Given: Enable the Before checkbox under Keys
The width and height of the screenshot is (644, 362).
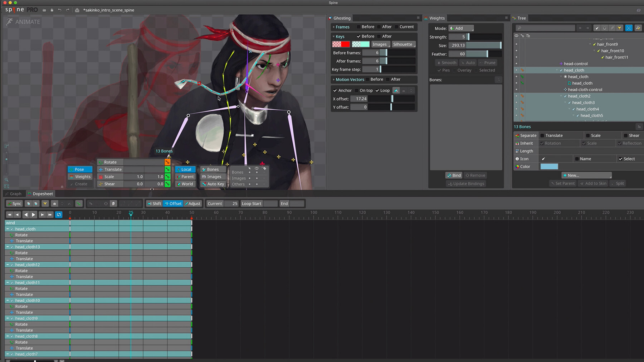Looking at the screenshot, I should (359, 36).
